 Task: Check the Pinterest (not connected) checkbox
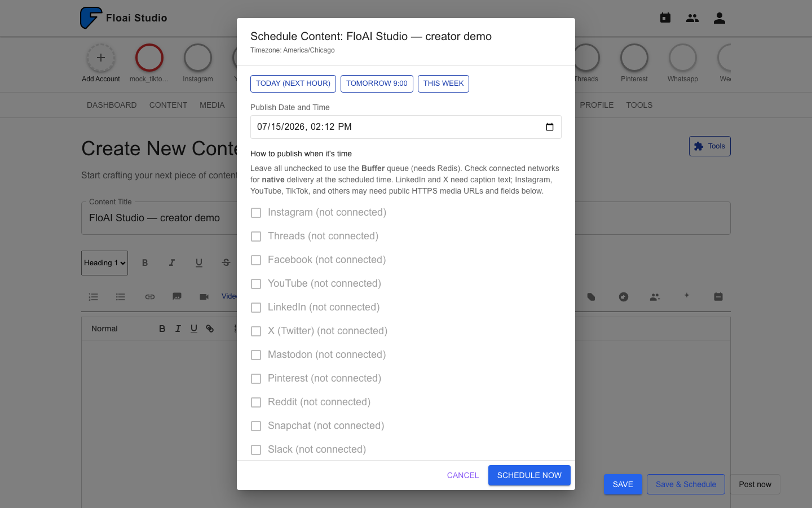click(x=256, y=379)
